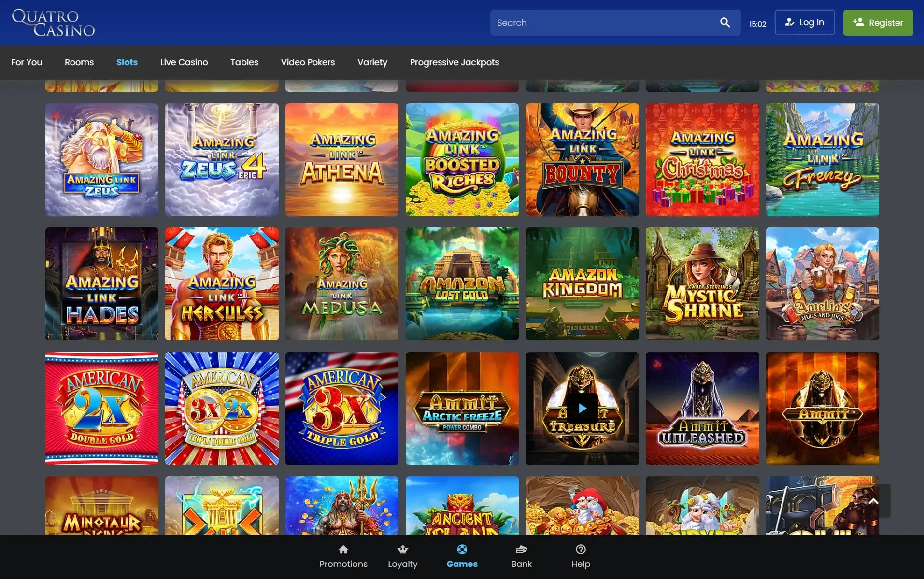The image size is (924, 579).
Task: Open the Help question mark icon
Action: coord(581,550)
